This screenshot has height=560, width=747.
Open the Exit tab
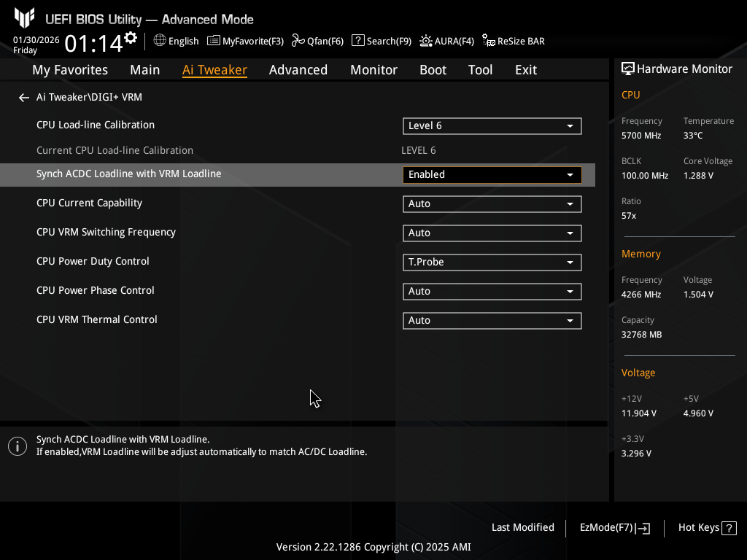pyautogui.click(x=526, y=70)
